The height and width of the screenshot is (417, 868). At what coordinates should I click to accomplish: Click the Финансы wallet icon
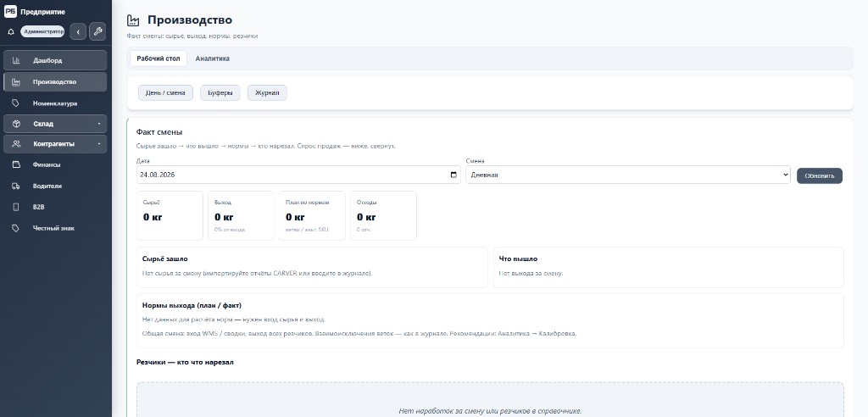pos(16,164)
